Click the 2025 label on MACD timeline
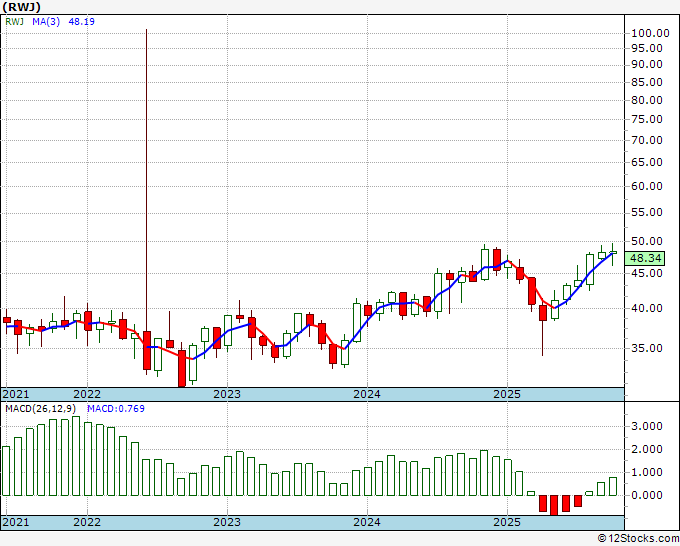 (507, 522)
